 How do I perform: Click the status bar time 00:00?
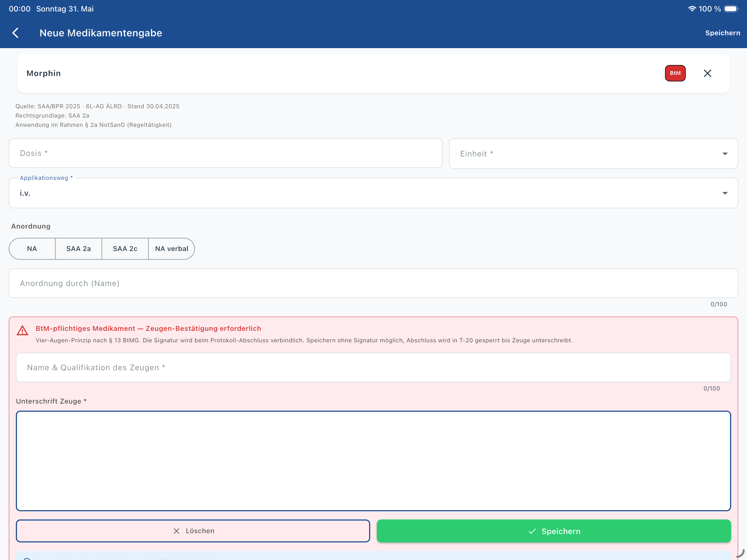(x=20, y=9)
